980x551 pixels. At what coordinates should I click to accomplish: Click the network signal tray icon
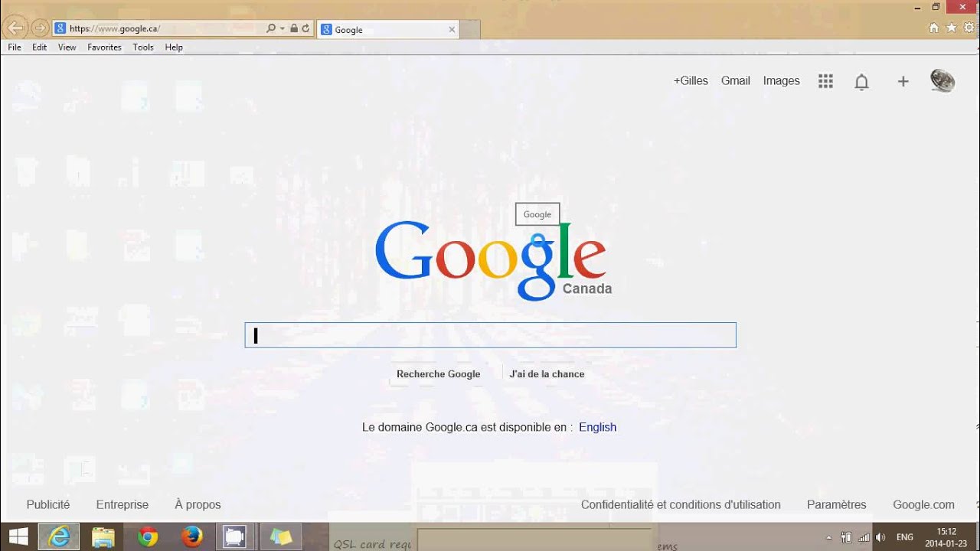(x=864, y=537)
